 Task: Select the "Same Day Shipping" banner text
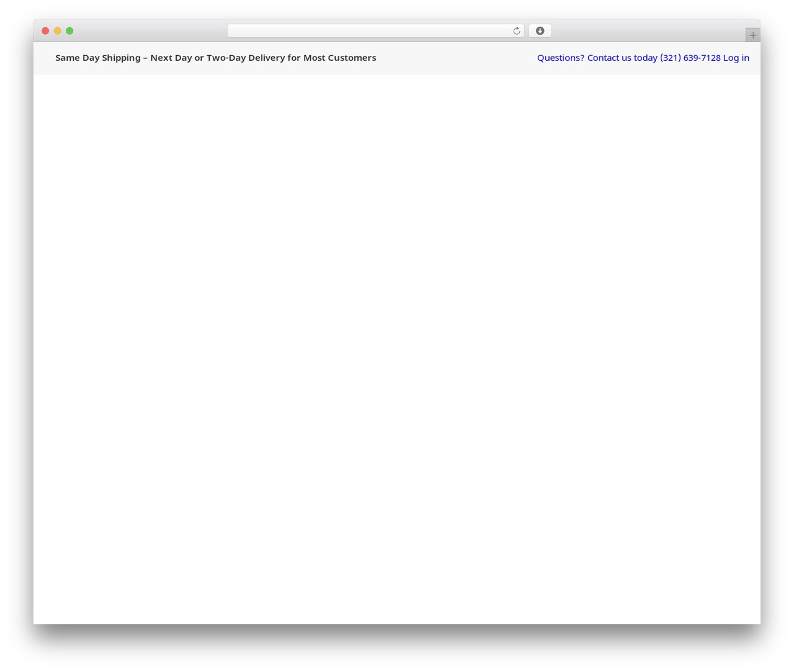click(x=98, y=58)
